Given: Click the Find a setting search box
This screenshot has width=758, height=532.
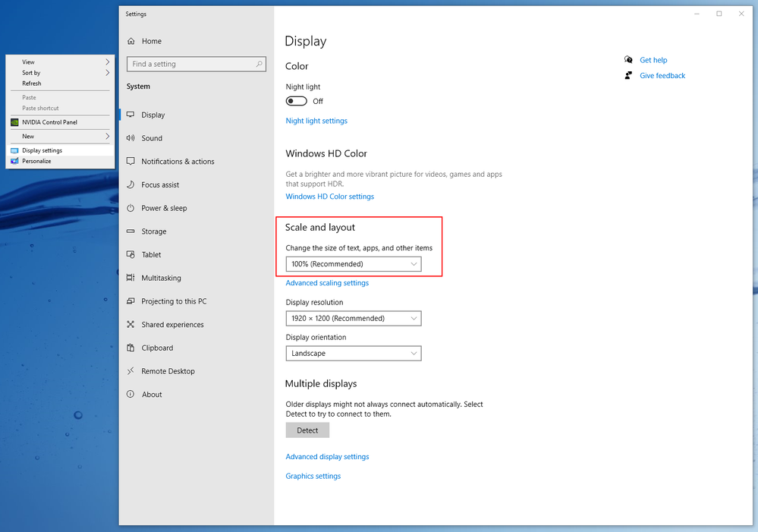Looking at the screenshot, I should pyautogui.click(x=197, y=64).
